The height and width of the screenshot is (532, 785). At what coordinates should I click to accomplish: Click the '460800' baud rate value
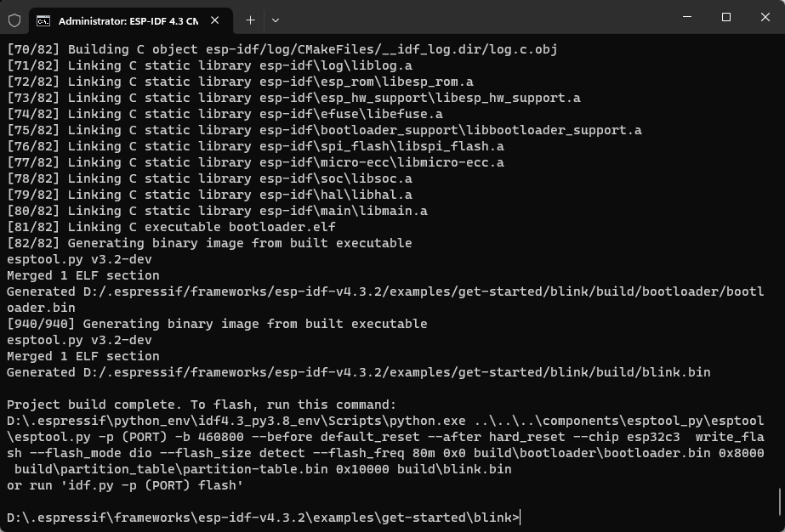[x=221, y=437]
